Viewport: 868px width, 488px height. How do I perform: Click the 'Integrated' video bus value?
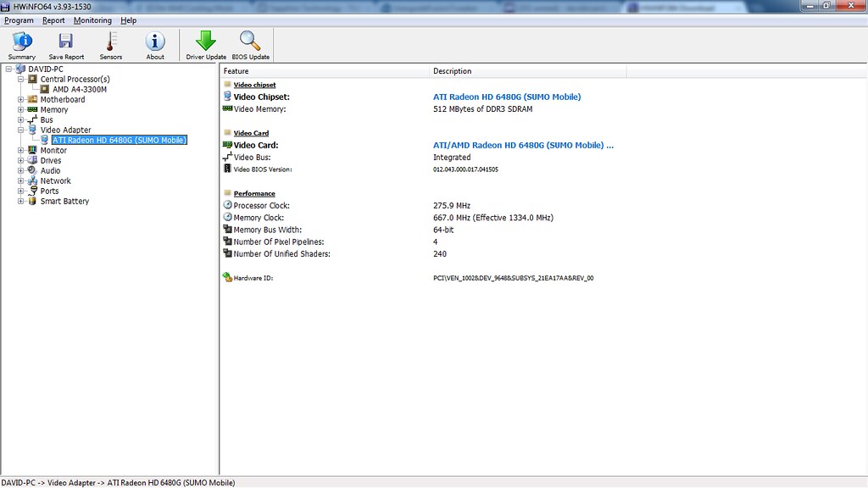click(452, 157)
